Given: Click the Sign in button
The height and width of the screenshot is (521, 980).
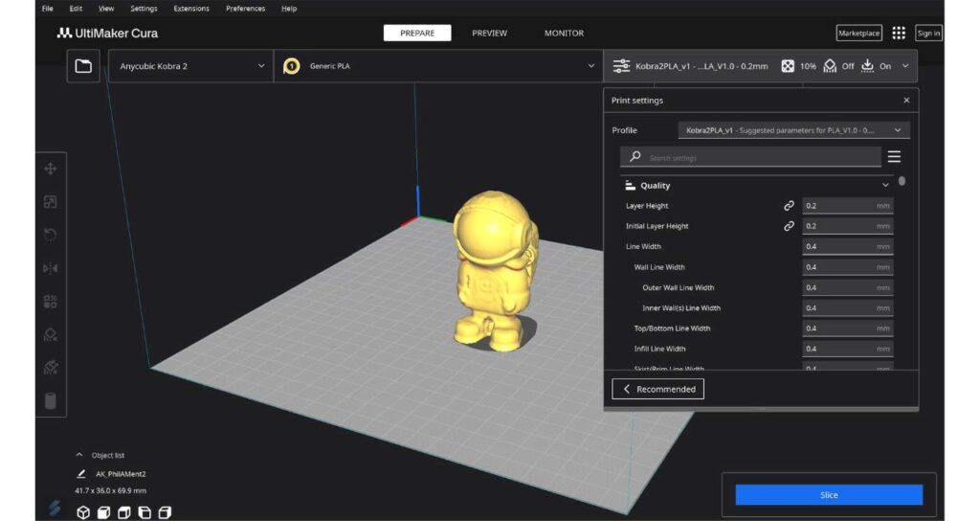Looking at the screenshot, I should [928, 34].
